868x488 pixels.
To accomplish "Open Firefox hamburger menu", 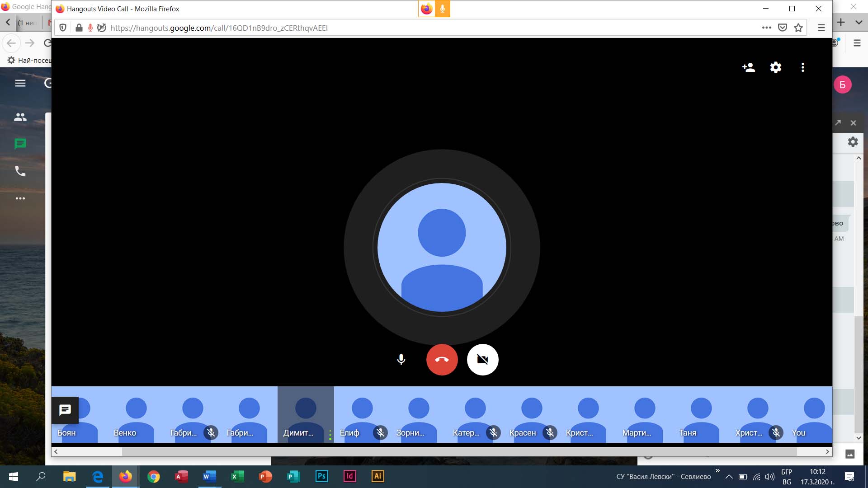I will point(821,28).
